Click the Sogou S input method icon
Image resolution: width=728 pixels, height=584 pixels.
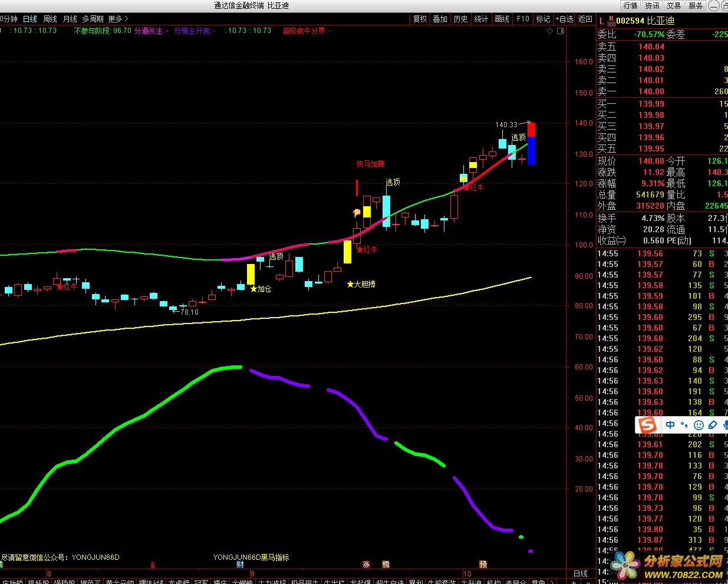click(x=648, y=425)
